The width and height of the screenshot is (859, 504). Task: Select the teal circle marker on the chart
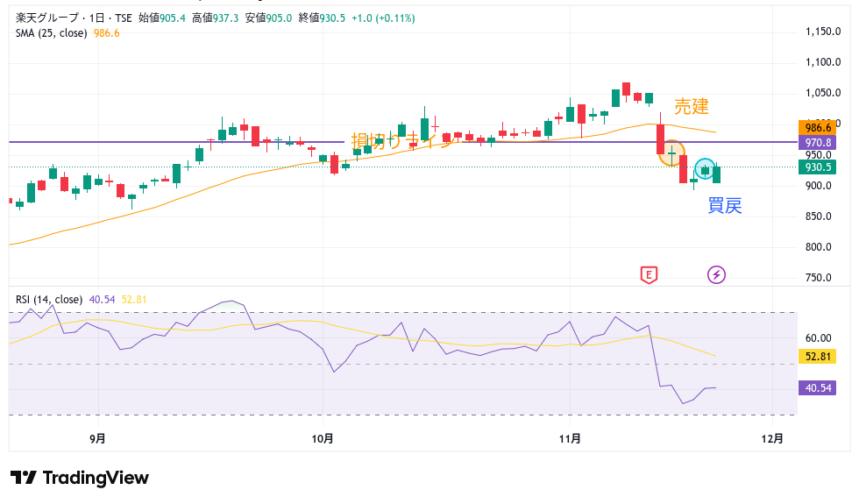point(706,170)
